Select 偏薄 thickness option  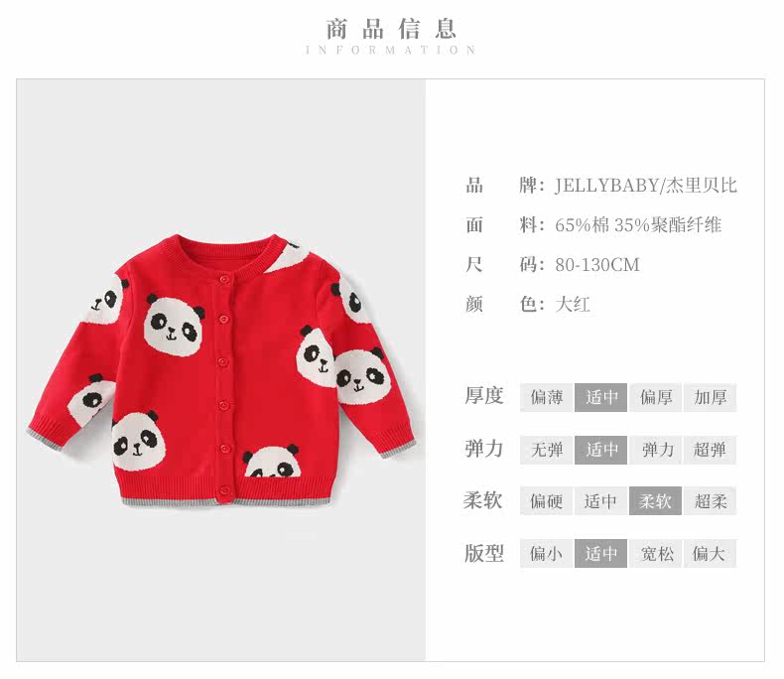pyautogui.click(x=546, y=397)
